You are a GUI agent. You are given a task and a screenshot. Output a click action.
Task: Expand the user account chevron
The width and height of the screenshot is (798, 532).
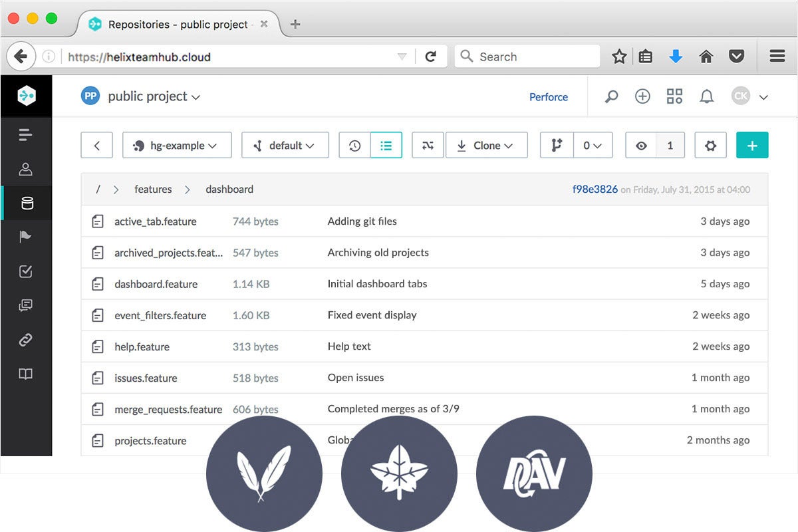[x=763, y=97]
